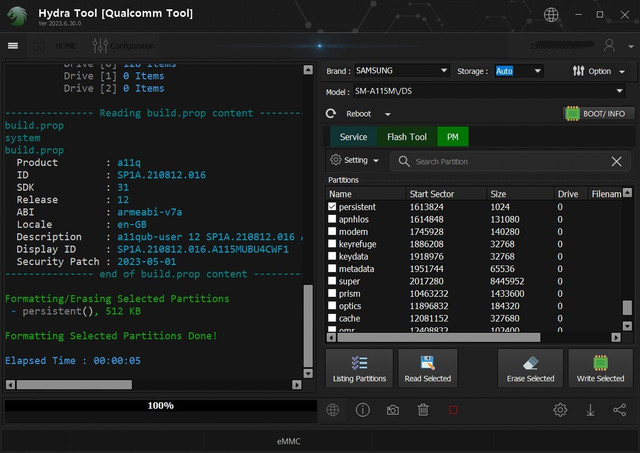Take a screenshot with camera icon

click(393, 410)
